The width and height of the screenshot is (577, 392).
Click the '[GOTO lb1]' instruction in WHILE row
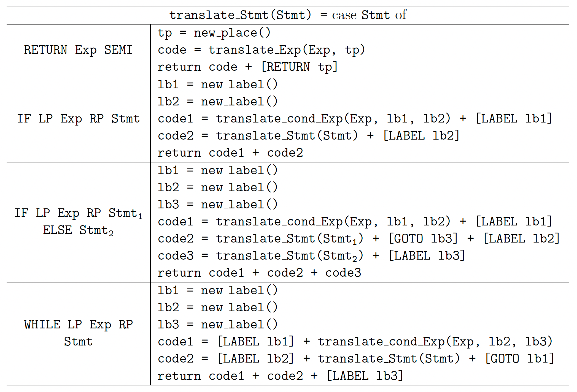pyautogui.click(x=519, y=359)
